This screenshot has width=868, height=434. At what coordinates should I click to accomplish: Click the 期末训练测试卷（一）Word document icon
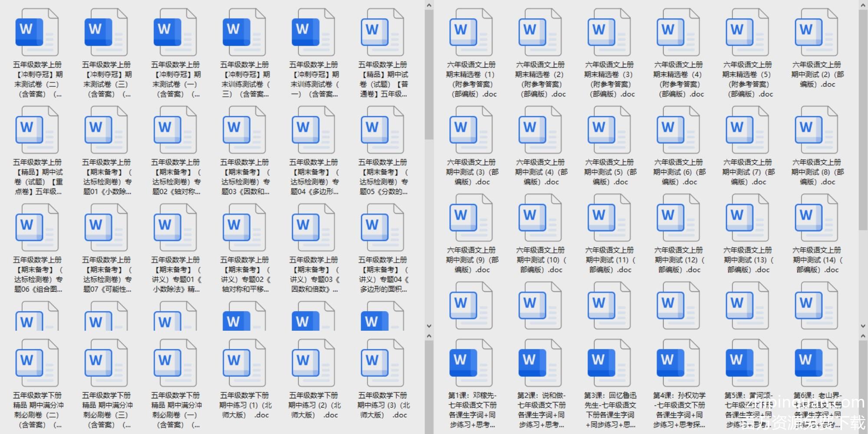(313, 32)
